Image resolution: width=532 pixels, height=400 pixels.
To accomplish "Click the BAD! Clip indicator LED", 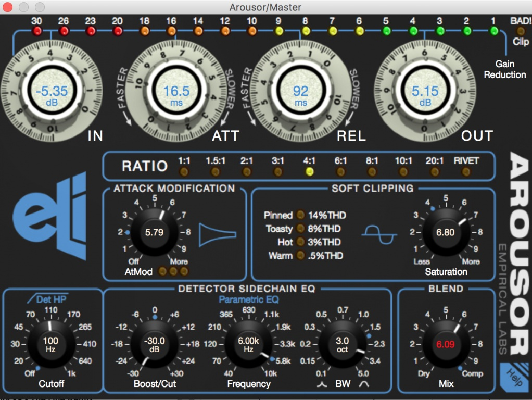I will click(x=520, y=31).
